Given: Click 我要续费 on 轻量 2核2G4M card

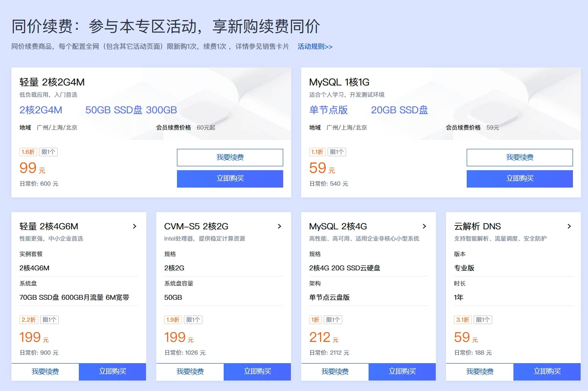Looking at the screenshot, I should (x=230, y=157).
